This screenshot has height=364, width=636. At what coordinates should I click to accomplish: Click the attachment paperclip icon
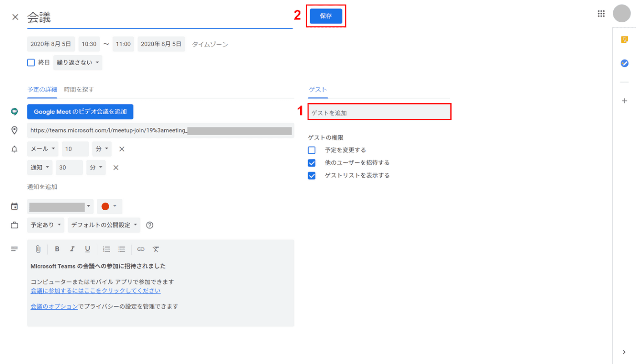click(x=38, y=249)
